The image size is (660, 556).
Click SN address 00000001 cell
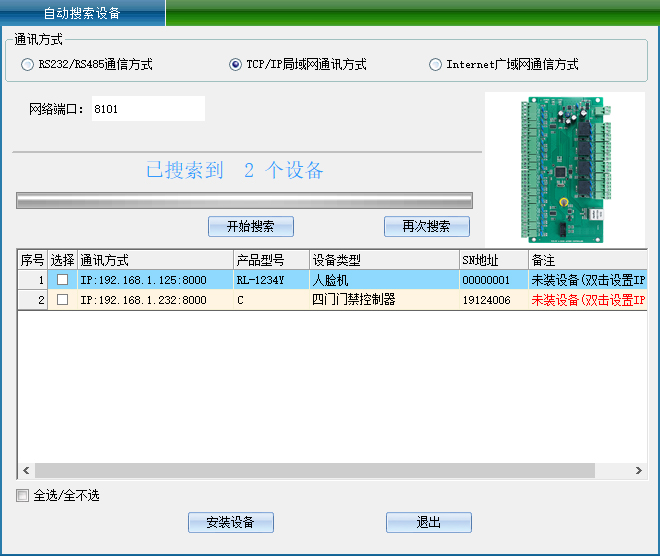[x=494, y=280]
